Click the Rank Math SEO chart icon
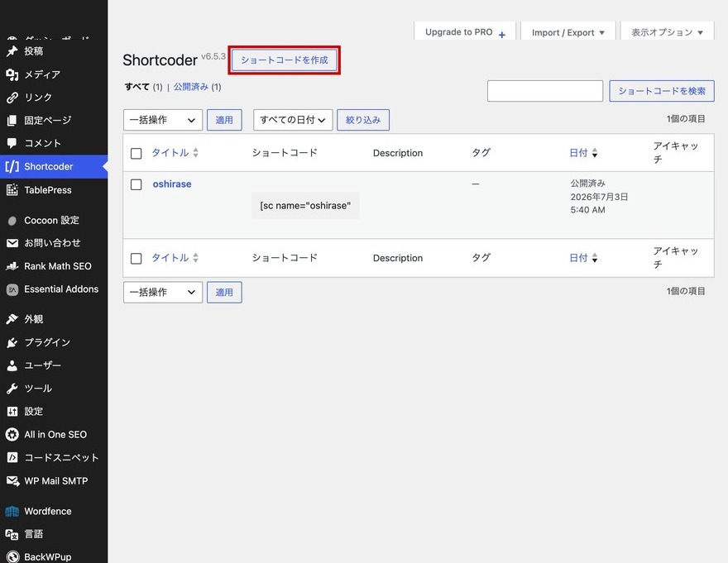Image resolution: width=728 pixels, height=563 pixels. click(12, 266)
